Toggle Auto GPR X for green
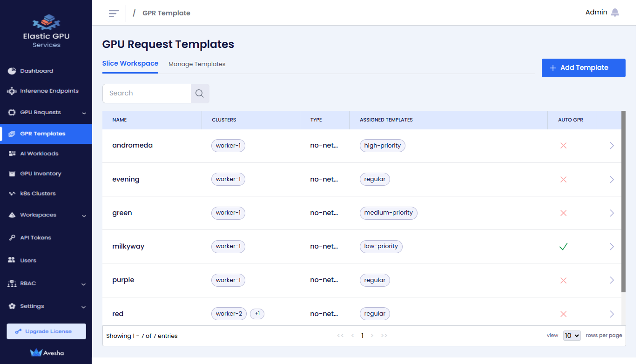 coord(563,213)
